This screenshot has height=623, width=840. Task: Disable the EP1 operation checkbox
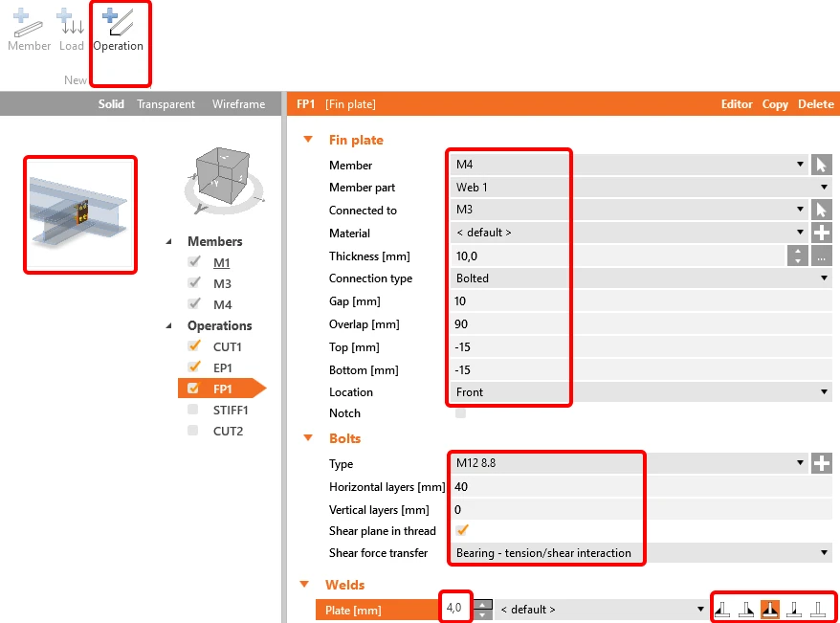click(194, 367)
